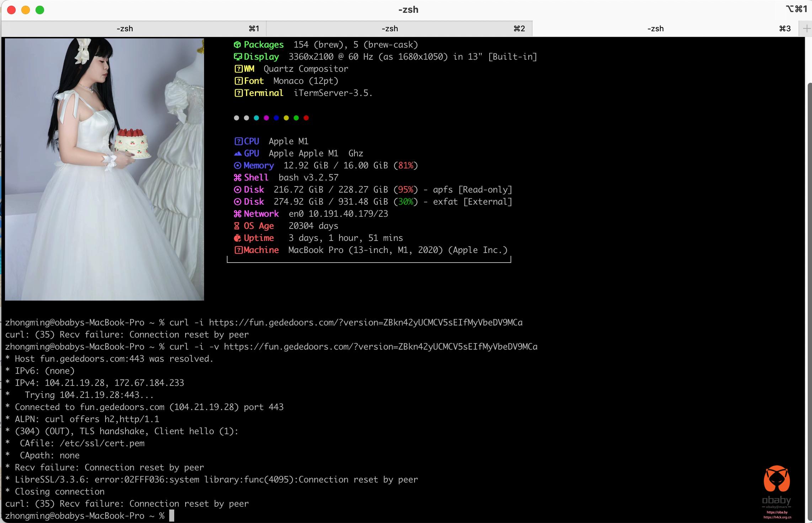Click the Shell command icon

point(237,178)
